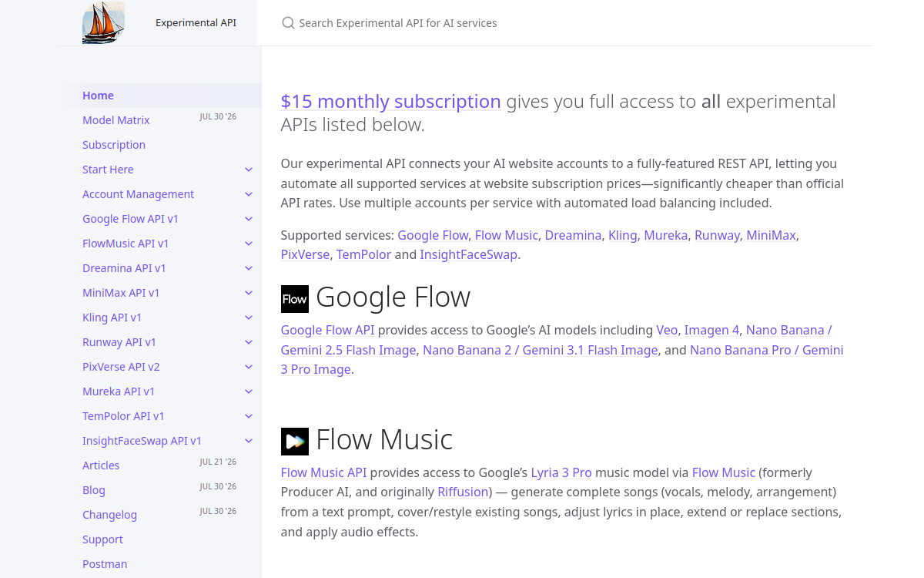
Task: Click the sailboat site logo
Action: point(103,22)
